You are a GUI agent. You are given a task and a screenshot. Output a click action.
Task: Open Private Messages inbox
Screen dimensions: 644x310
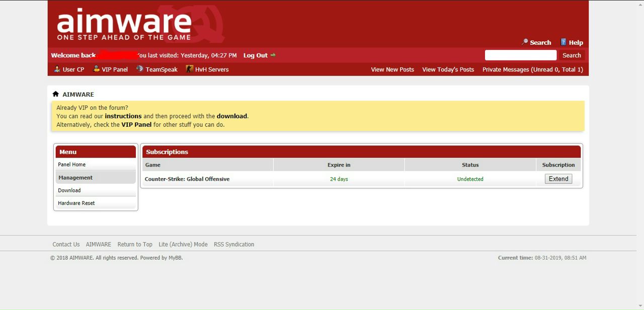[532, 69]
